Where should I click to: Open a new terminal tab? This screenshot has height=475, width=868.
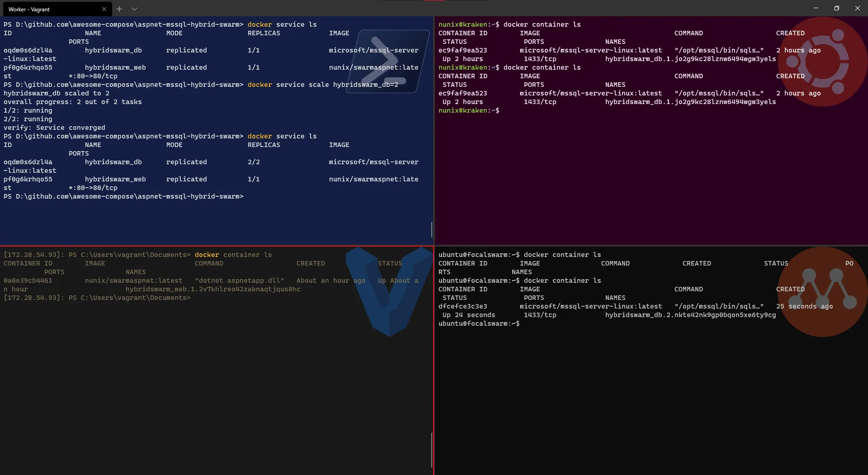119,9
